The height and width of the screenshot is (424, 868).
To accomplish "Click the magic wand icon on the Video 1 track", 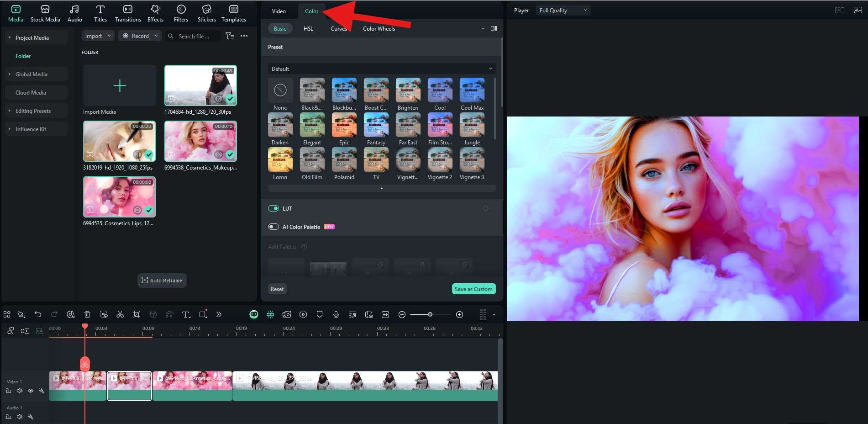I will click(42, 391).
